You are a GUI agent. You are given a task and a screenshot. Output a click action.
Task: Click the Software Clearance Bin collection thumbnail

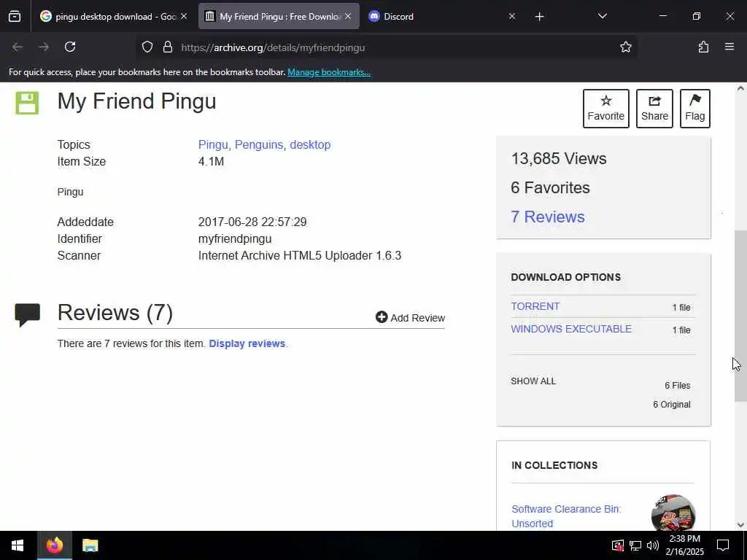click(x=673, y=513)
